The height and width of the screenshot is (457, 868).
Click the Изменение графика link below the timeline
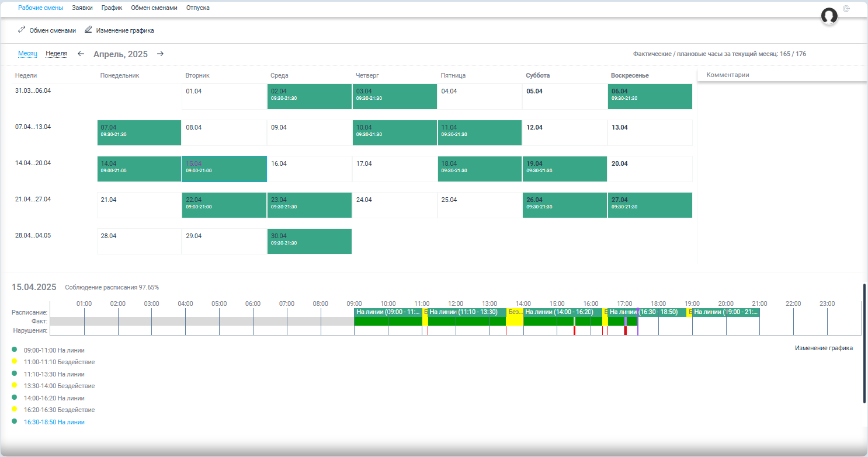(x=824, y=348)
